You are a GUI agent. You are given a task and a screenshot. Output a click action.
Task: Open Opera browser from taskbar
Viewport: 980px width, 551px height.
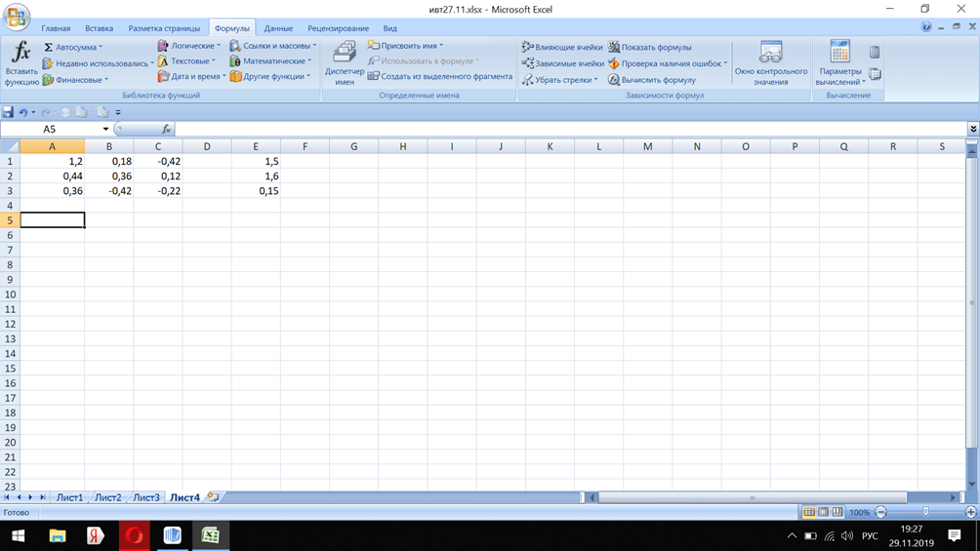[x=135, y=535]
